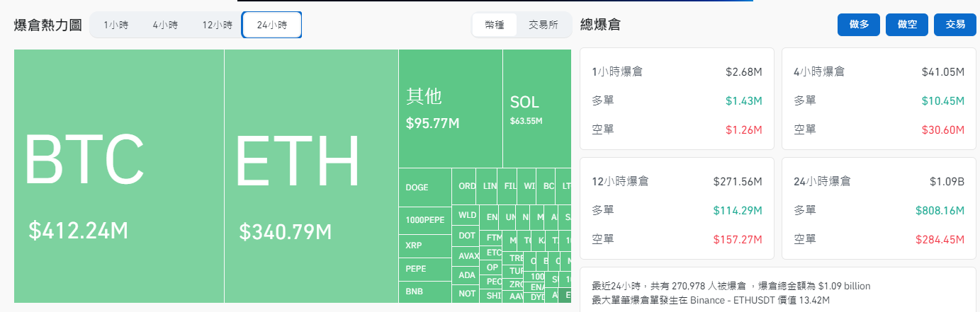Choose the 12小時 heatmap tab
The image size is (980, 312).
pos(217,25)
